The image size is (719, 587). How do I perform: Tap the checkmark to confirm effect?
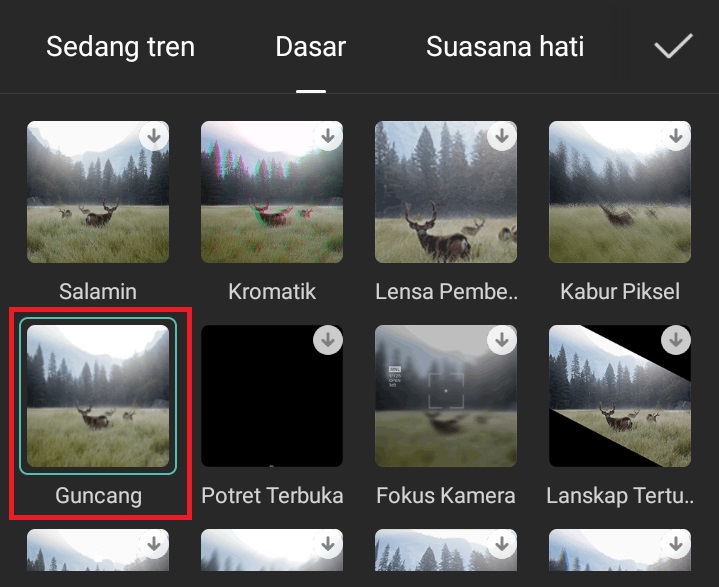coord(673,46)
